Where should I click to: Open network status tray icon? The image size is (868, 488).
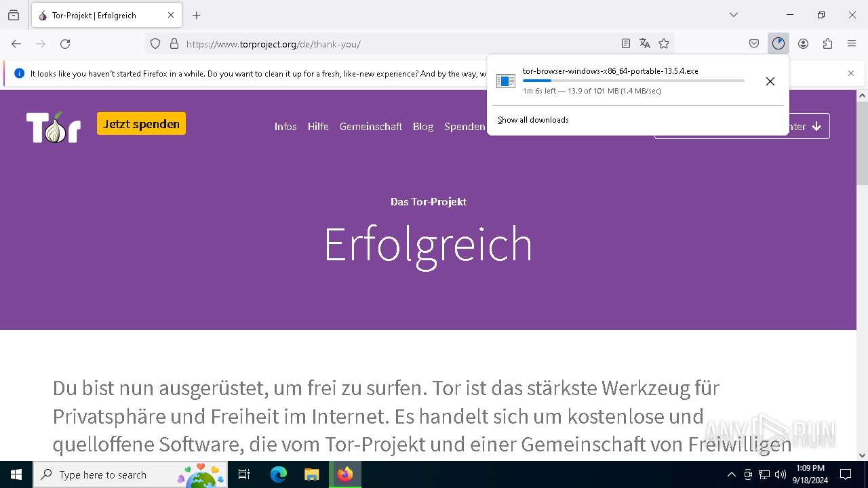tap(764, 474)
